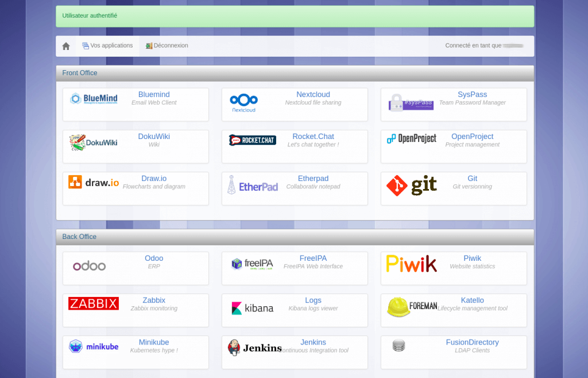Click the git logo icon
The width and height of the screenshot is (588, 378).
tap(411, 185)
